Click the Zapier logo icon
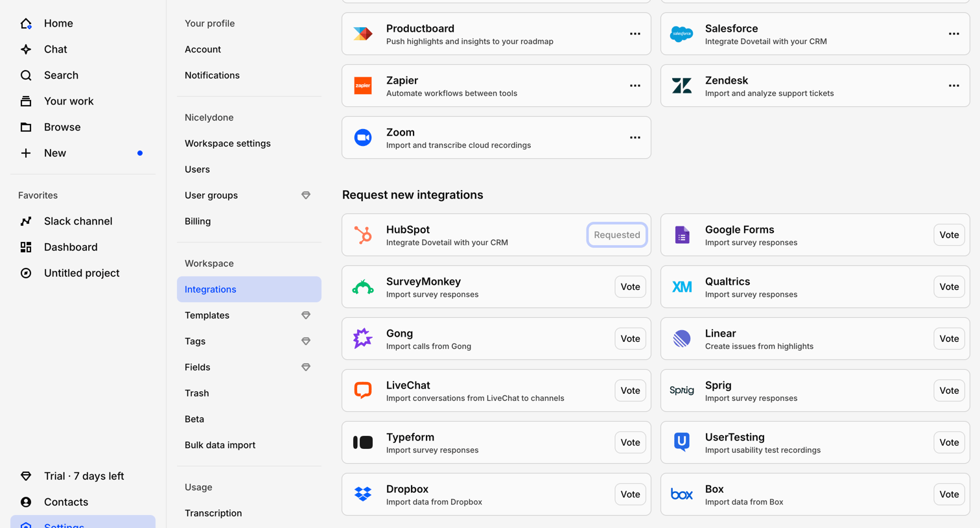980x528 pixels. click(x=363, y=86)
